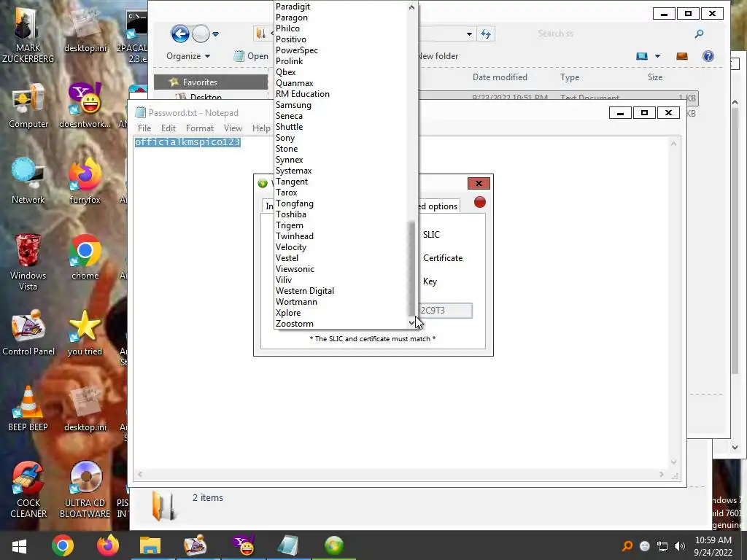Viewport: 747px width, 560px height.
Task: Choose Viewsonic from the brand list
Action: click(295, 269)
